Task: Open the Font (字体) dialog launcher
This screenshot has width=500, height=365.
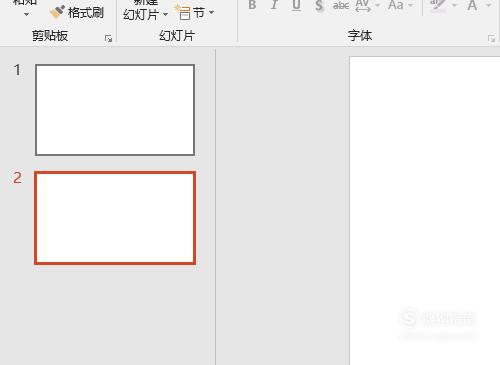Action: [491, 38]
